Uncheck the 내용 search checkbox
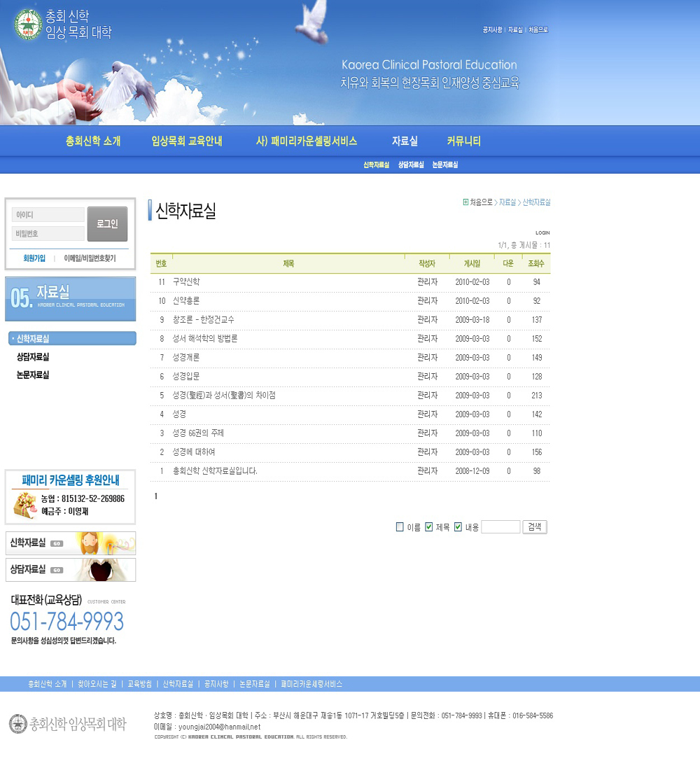Viewport: 700px width, 775px height. pyautogui.click(x=458, y=527)
